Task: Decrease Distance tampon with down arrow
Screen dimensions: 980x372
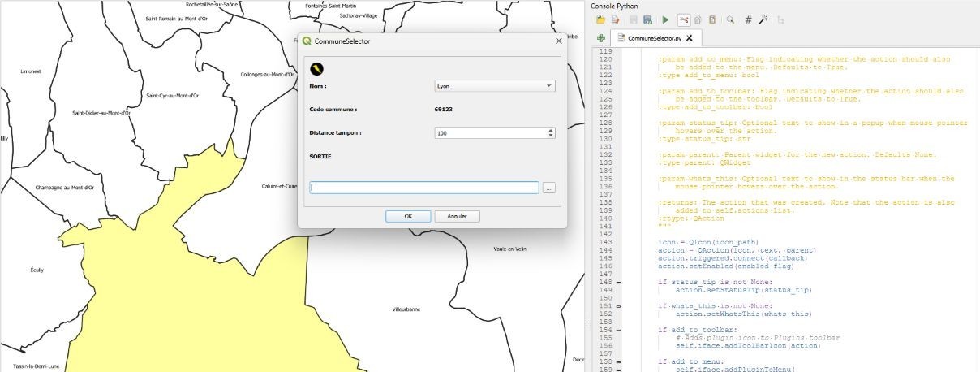Action: (x=551, y=136)
